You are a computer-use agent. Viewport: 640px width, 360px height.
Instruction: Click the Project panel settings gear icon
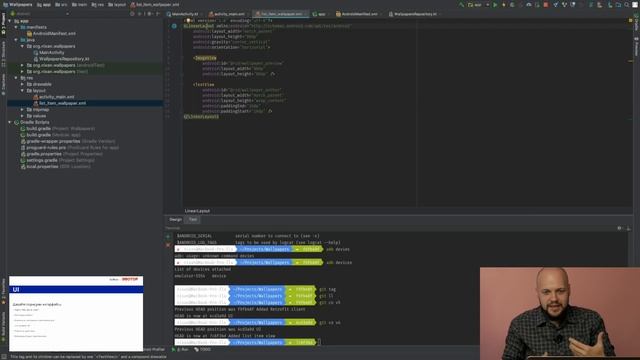[149, 14]
